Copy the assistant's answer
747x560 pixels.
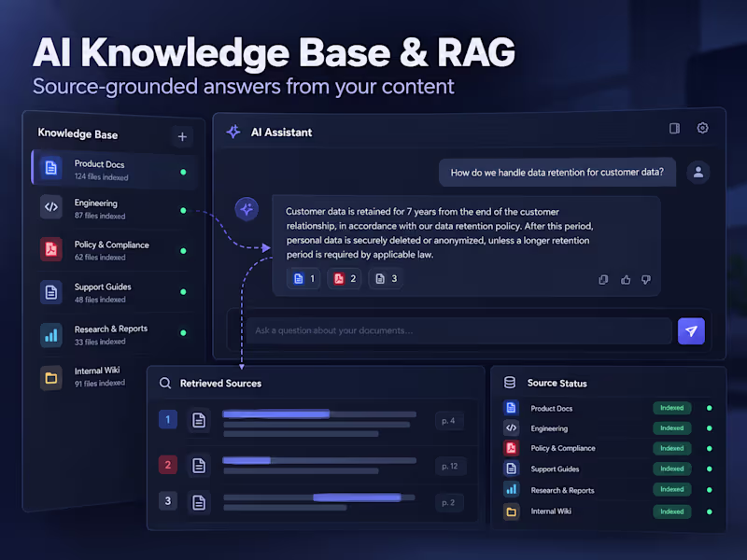pyautogui.click(x=603, y=279)
